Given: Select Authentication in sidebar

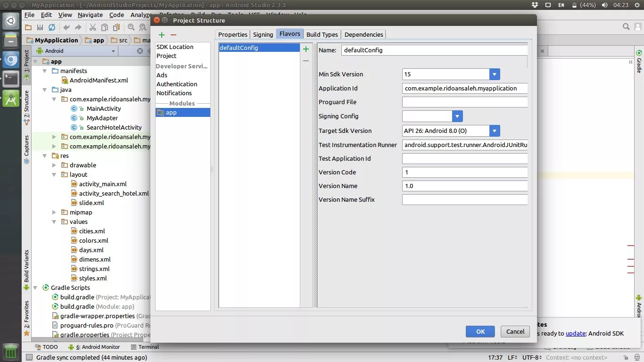Looking at the screenshot, I should point(177,84).
